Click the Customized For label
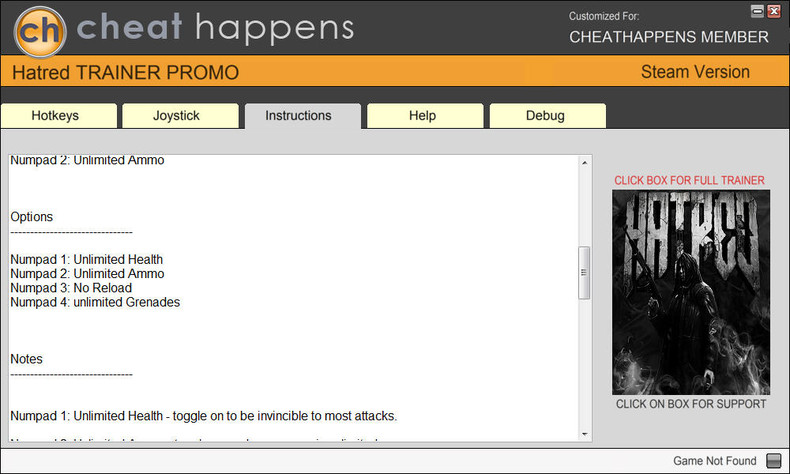The width and height of the screenshot is (790, 474). coord(604,16)
